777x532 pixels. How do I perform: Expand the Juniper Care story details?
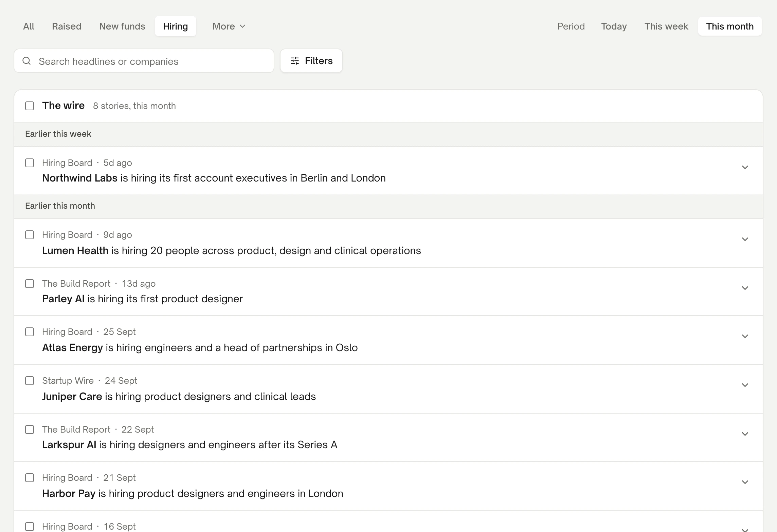[x=745, y=385]
